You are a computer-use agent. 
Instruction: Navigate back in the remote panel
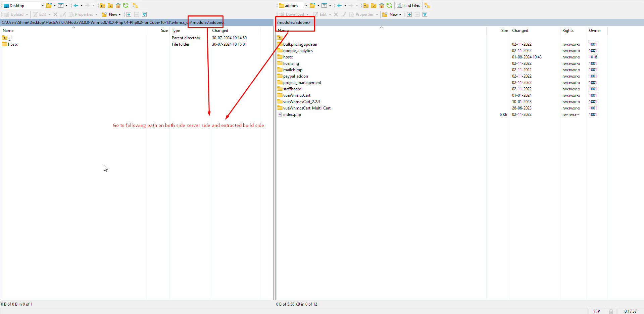(339, 5)
